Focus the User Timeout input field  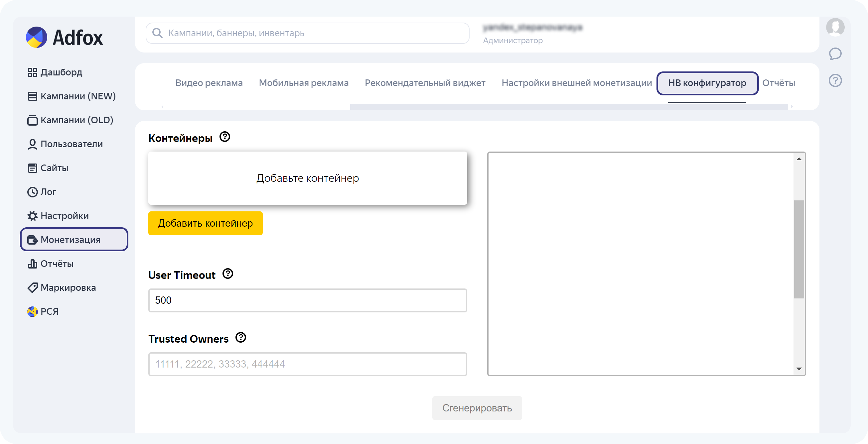pos(307,300)
